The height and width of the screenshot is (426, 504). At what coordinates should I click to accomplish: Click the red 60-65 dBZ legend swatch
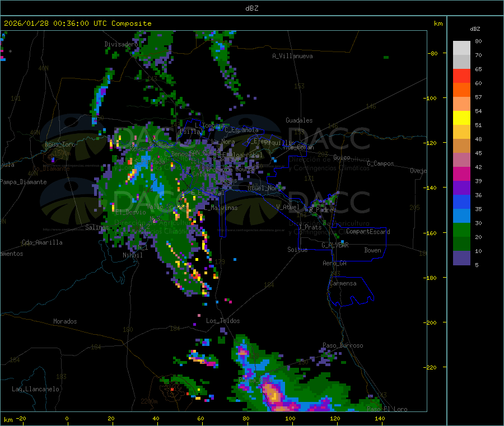click(461, 76)
